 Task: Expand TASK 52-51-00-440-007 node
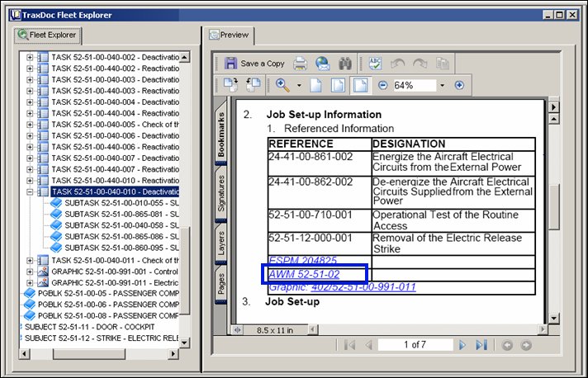30,169
